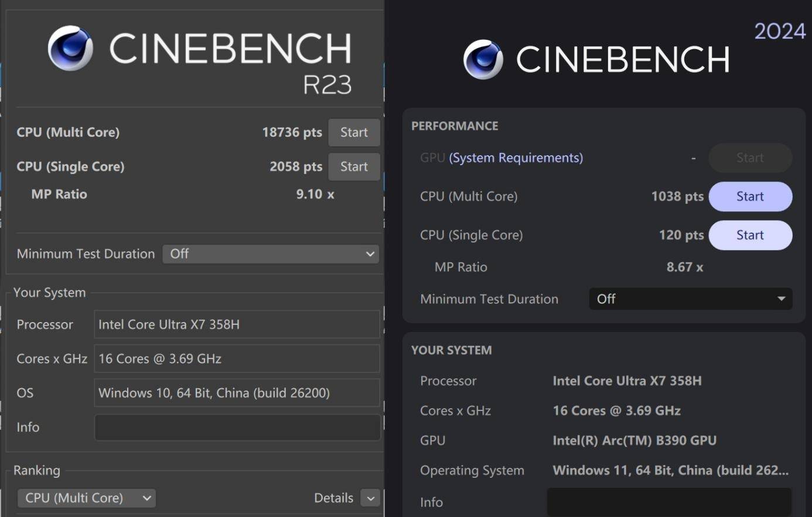Click the Cinebench R23 logo sphere icon
The image size is (812, 517).
click(70, 48)
